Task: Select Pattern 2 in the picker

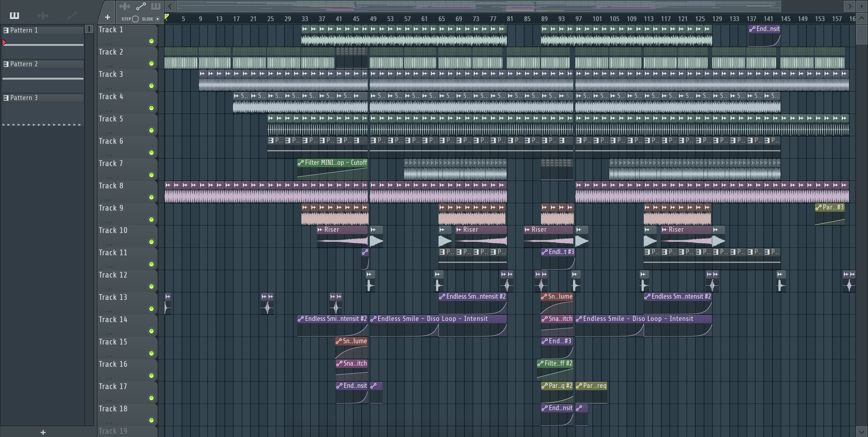Action: [43, 64]
